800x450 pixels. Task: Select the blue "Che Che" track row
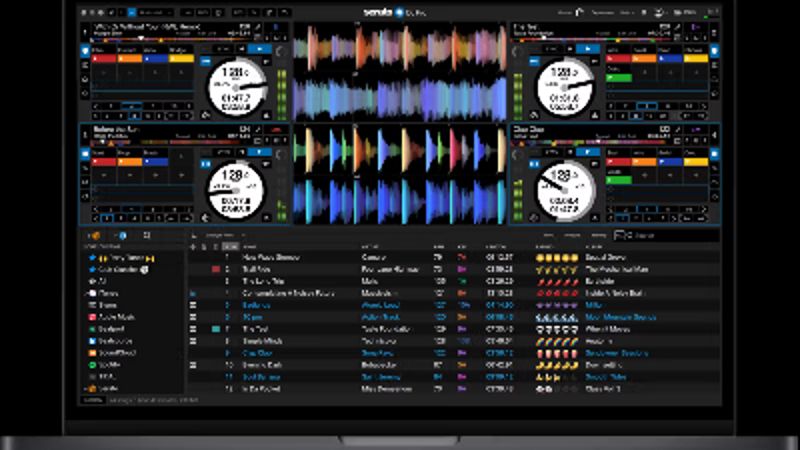(x=454, y=353)
